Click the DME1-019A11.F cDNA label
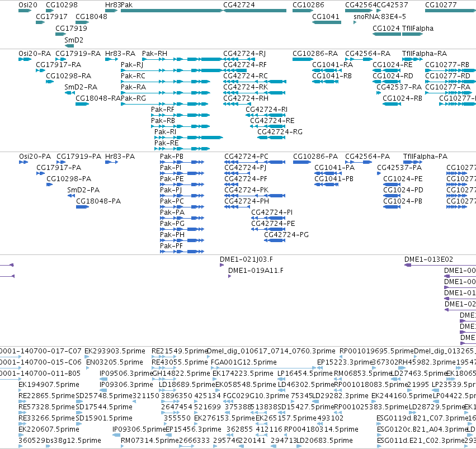 pyautogui.click(x=256, y=271)
